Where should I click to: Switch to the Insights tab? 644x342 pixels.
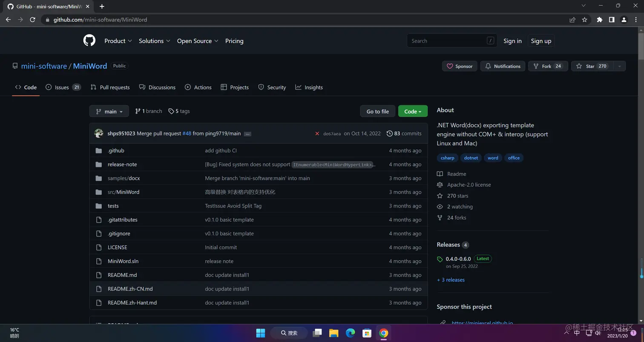(x=309, y=87)
